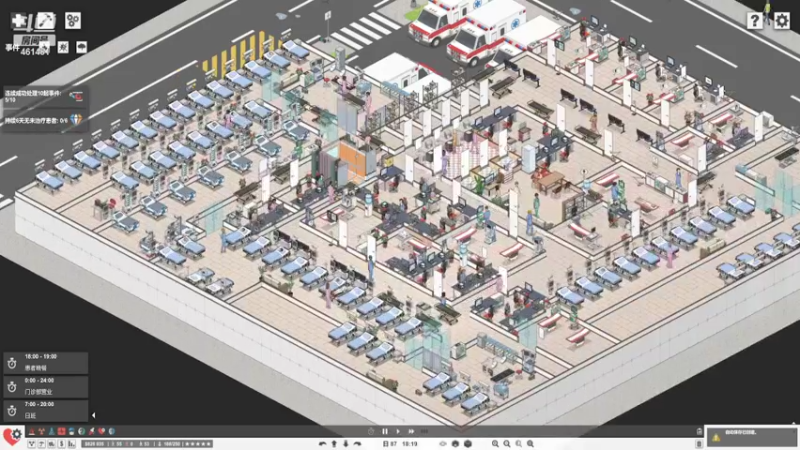Open the settings gear at top right
This screenshot has width=800, height=450.
click(782, 20)
